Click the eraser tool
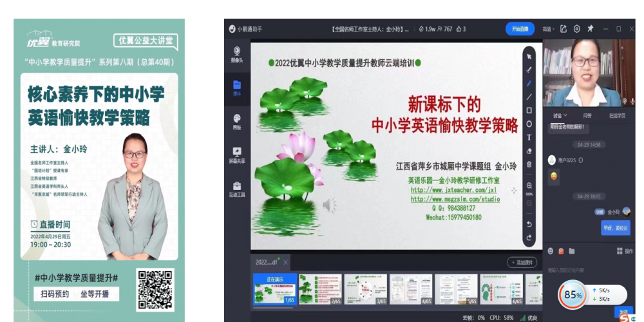This screenshot has height=322, width=644. pyautogui.click(x=529, y=151)
